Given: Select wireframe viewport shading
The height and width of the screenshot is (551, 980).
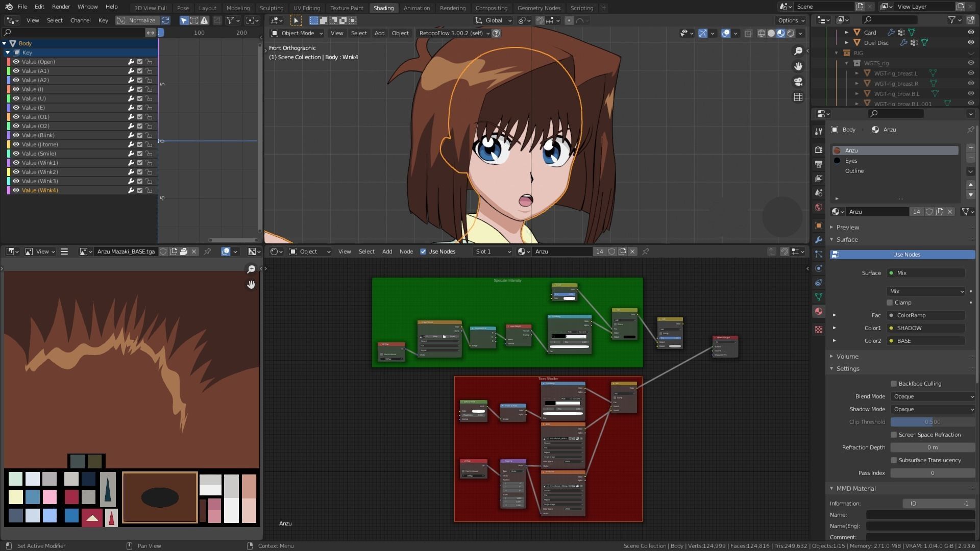Looking at the screenshot, I should coord(761,33).
